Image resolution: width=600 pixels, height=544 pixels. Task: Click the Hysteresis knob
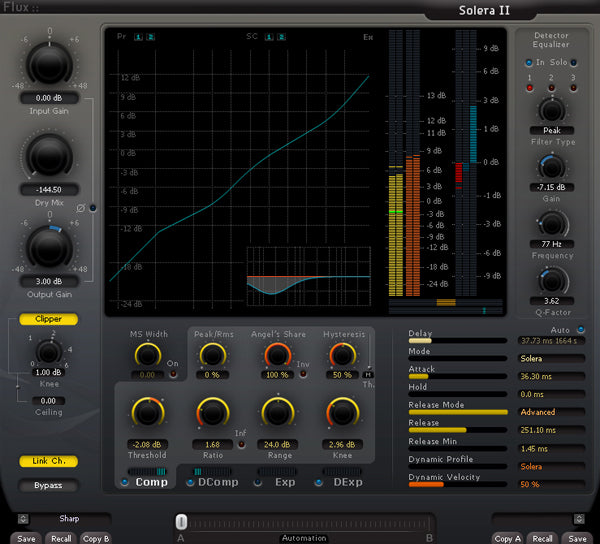coord(342,354)
